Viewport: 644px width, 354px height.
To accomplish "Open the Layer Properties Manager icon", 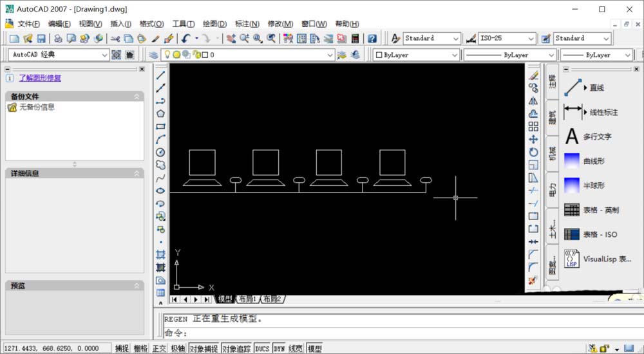I will tap(153, 55).
